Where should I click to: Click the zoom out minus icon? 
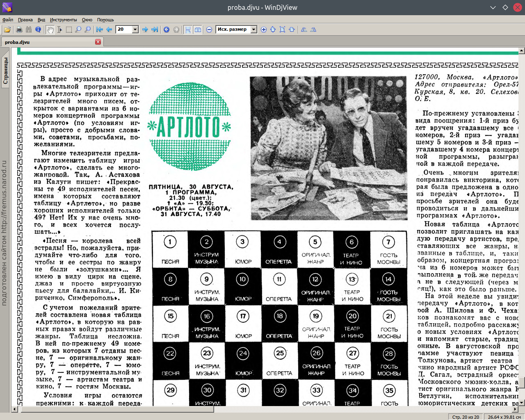(209, 30)
